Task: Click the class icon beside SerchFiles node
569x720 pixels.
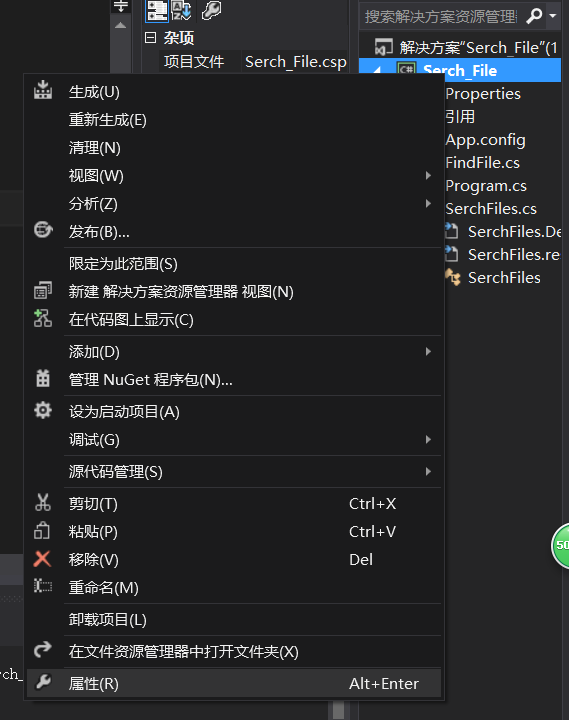Action: coord(453,277)
